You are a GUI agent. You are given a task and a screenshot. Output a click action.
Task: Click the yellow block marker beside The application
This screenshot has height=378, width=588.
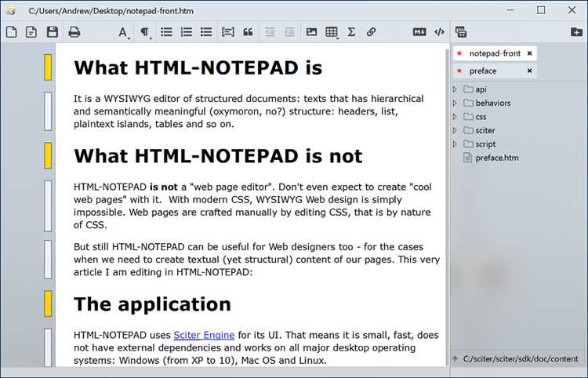coord(48,303)
